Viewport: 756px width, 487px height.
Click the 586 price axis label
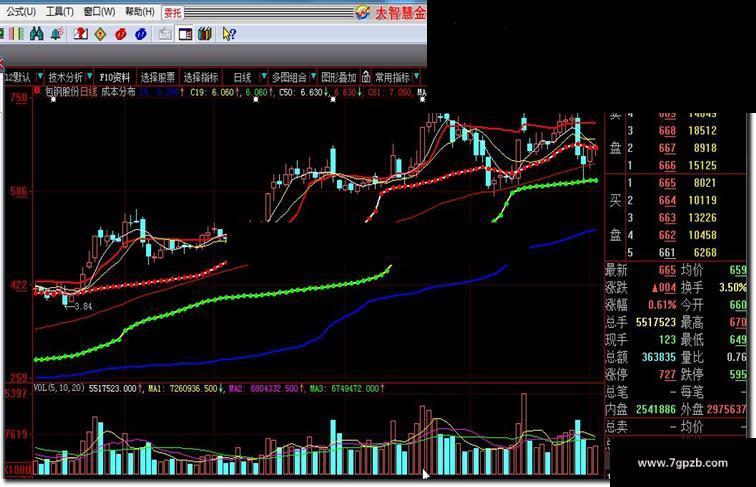pos(19,191)
